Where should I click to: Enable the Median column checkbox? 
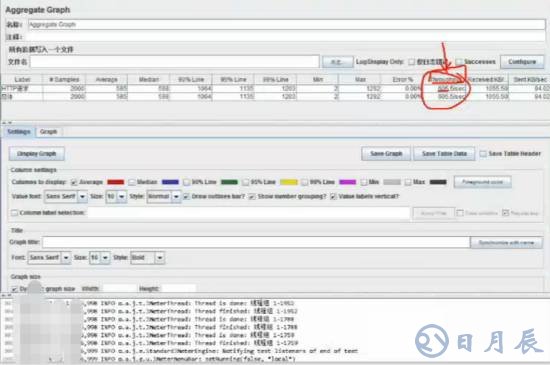[x=132, y=182]
